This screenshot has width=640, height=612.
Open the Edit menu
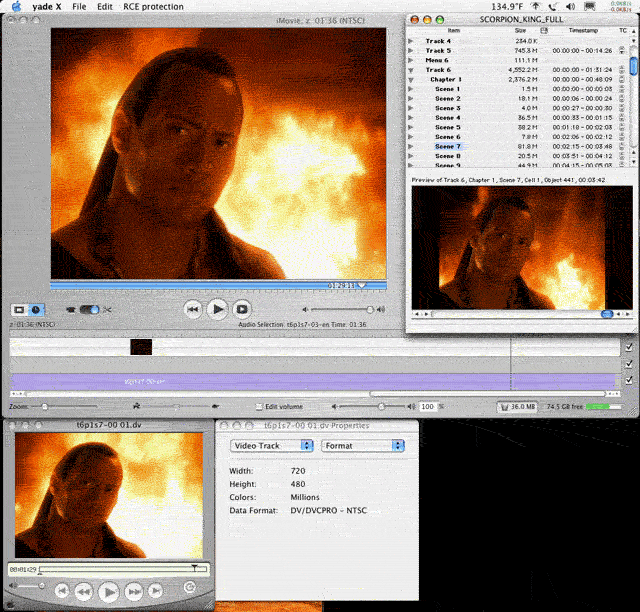104,7
